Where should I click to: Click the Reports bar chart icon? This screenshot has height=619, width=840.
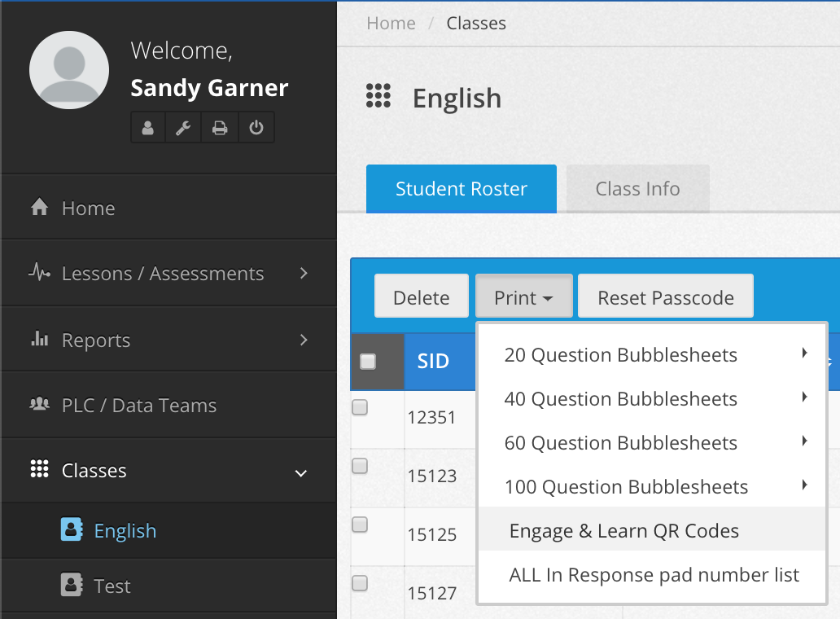click(x=39, y=340)
